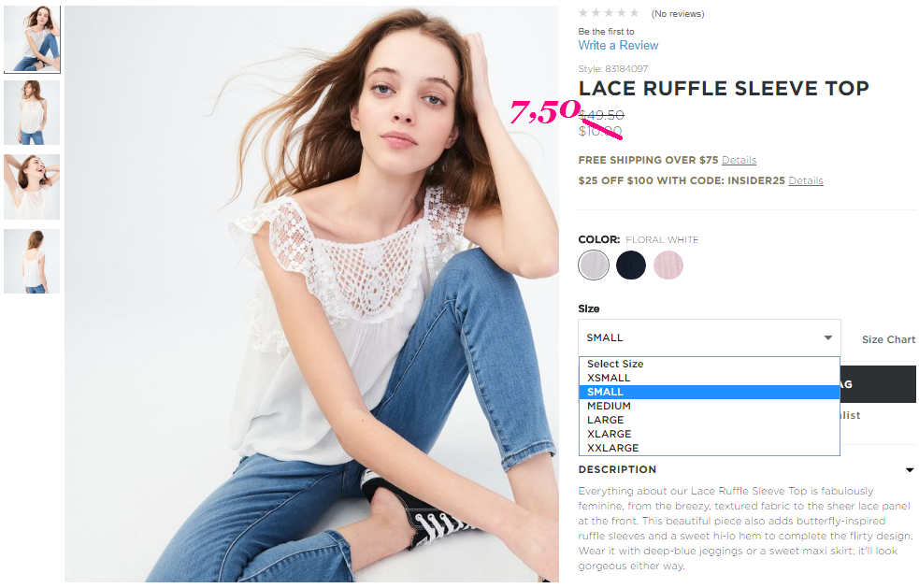Viewport: 919px width, 588px height.
Task: Open Details link for free shipping
Action: [740, 160]
